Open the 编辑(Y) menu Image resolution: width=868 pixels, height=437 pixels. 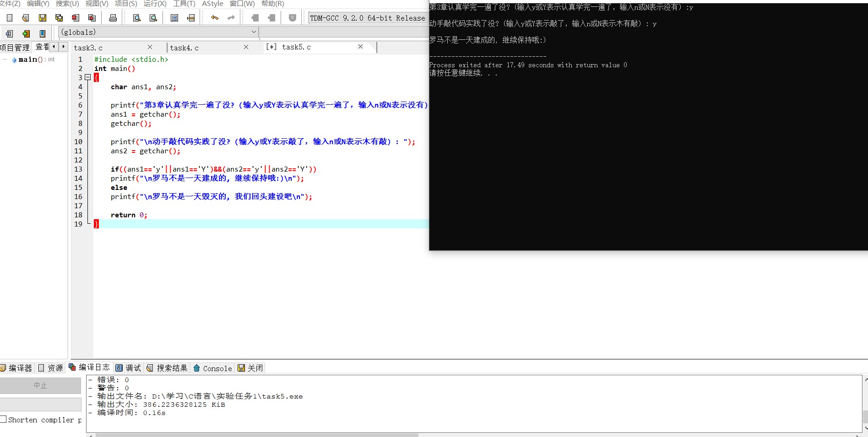pos(38,4)
